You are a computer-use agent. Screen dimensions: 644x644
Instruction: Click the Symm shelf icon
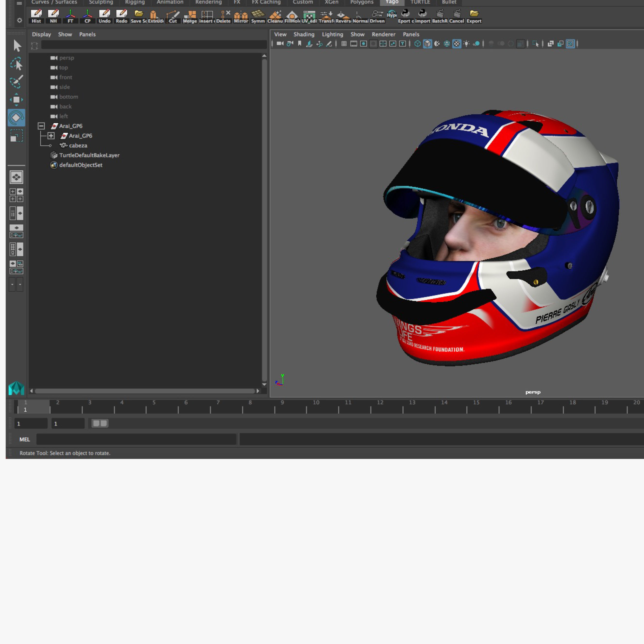[x=258, y=16]
